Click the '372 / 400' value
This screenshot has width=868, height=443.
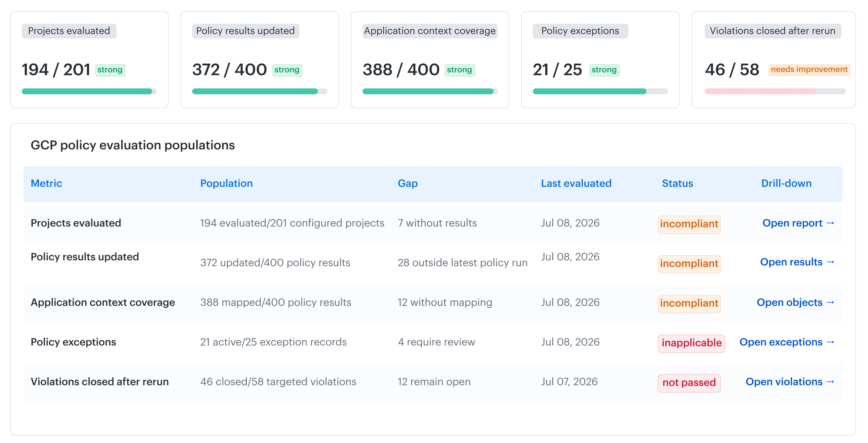click(229, 70)
